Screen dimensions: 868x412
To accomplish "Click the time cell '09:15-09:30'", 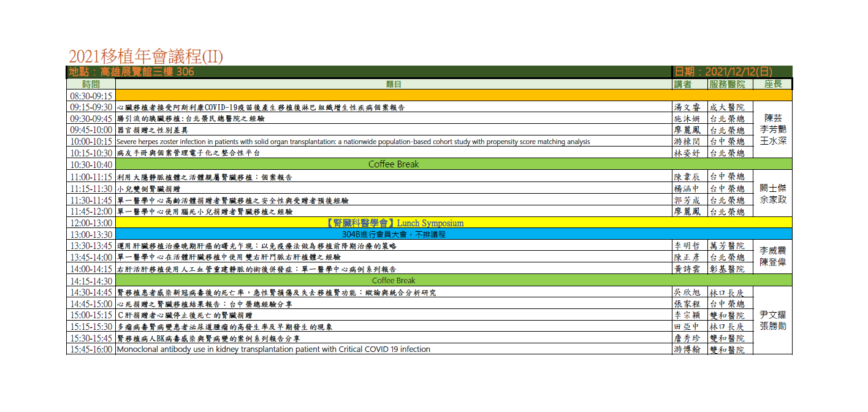I will pos(91,107).
